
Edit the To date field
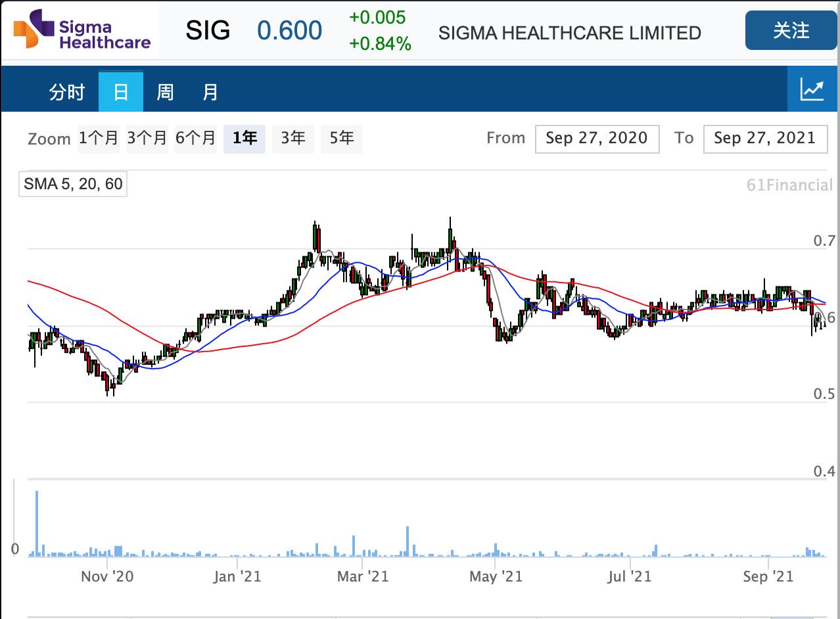click(x=766, y=139)
